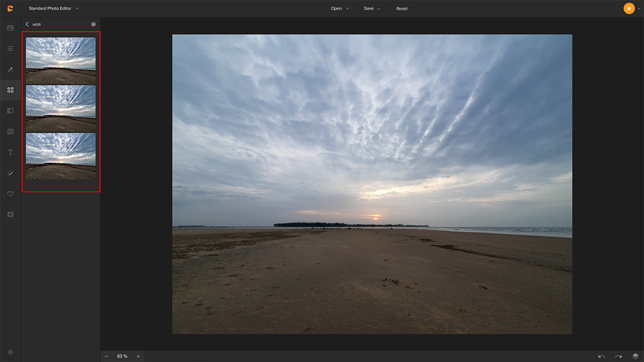
Task: Click the zoom in plus button
Action: click(x=138, y=356)
